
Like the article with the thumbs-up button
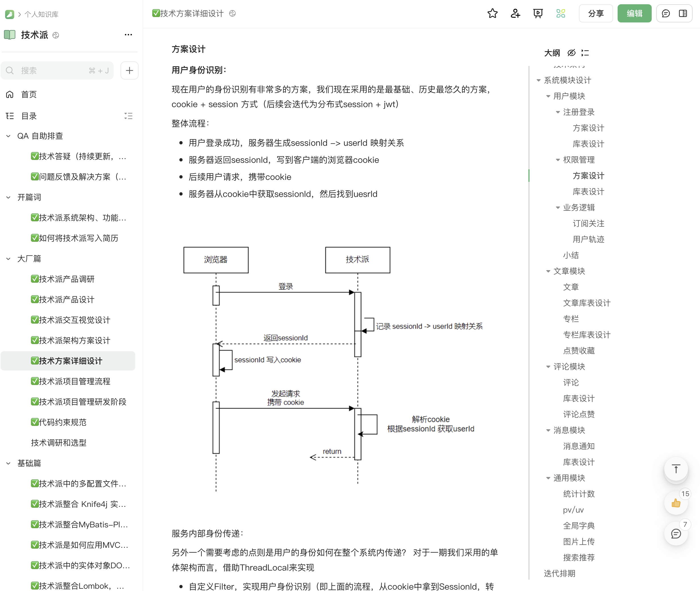point(676,503)
